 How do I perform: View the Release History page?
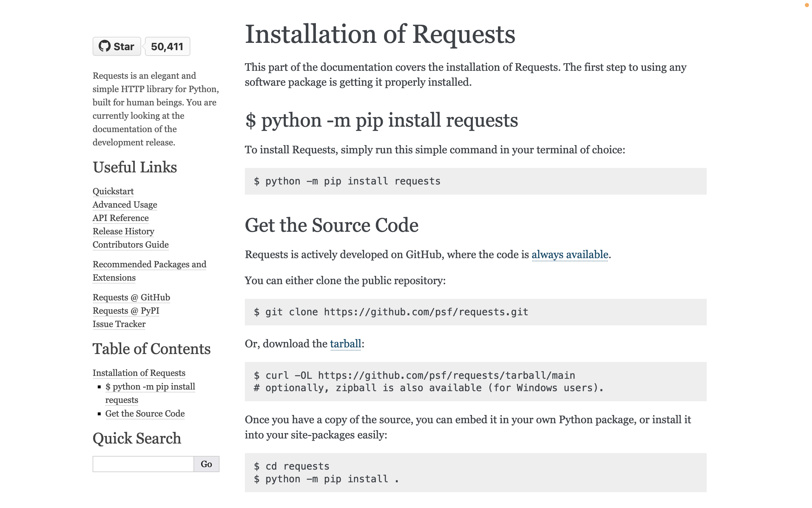[123, 231]
